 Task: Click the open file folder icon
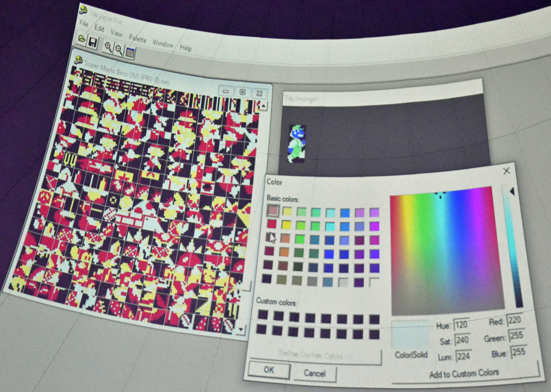(x=82, y=39)
